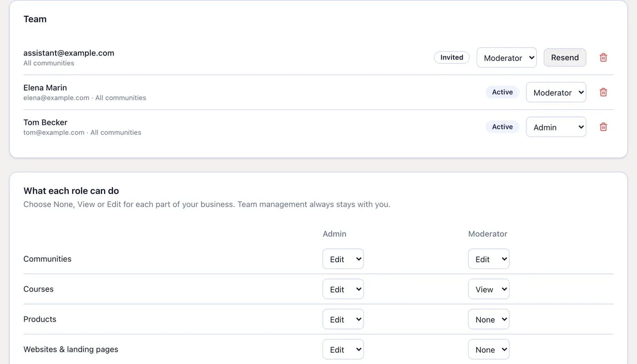
Task: Click the Moderator column header
Action: [488, 234]
